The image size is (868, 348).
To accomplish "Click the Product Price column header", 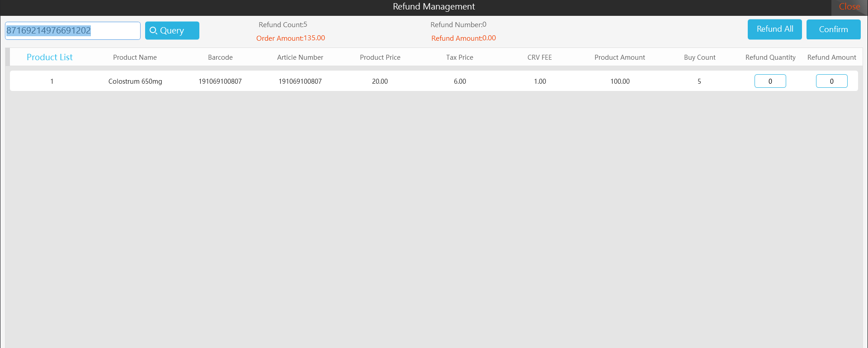I will (380, 57).
